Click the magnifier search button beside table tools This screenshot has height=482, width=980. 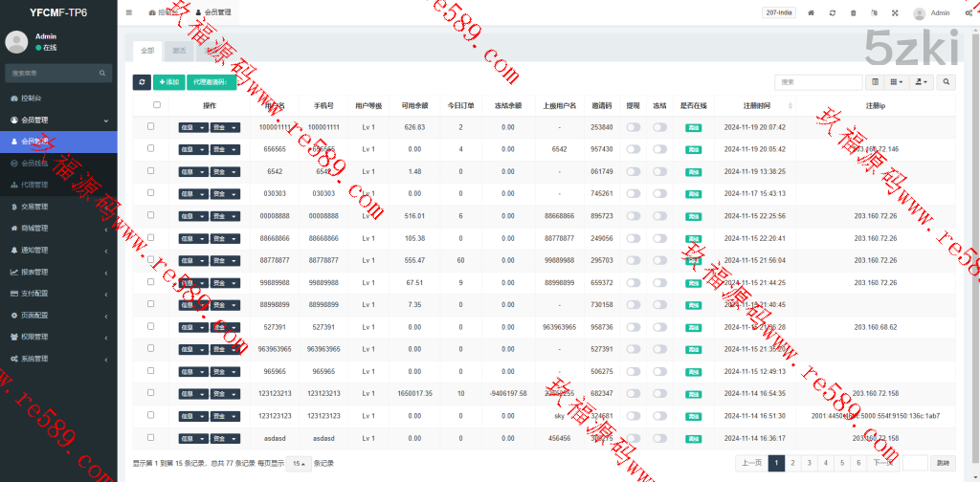[x=947, y=83]
